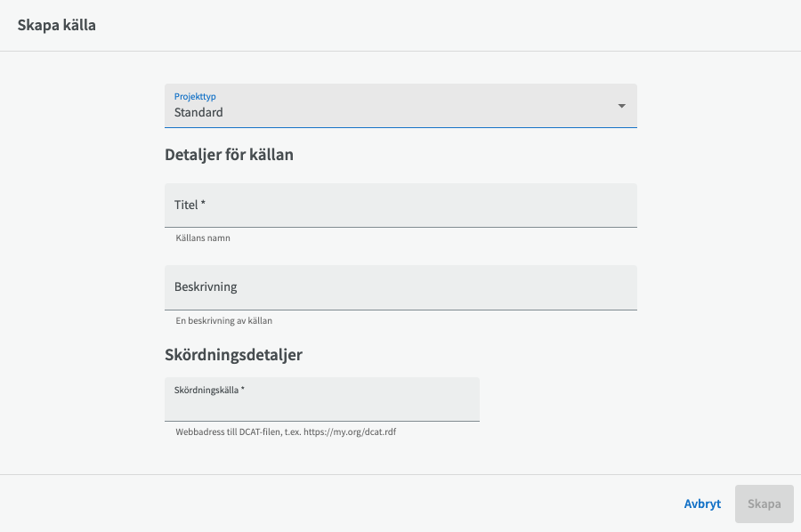Select the "Standard" value text

click(198, 113)
